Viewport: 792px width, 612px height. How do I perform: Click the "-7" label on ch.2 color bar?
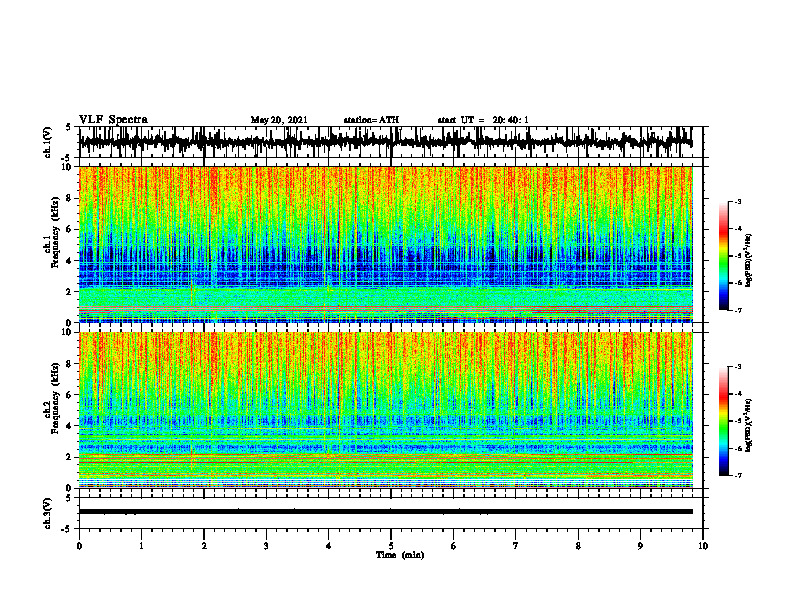(x=738, y=476)
